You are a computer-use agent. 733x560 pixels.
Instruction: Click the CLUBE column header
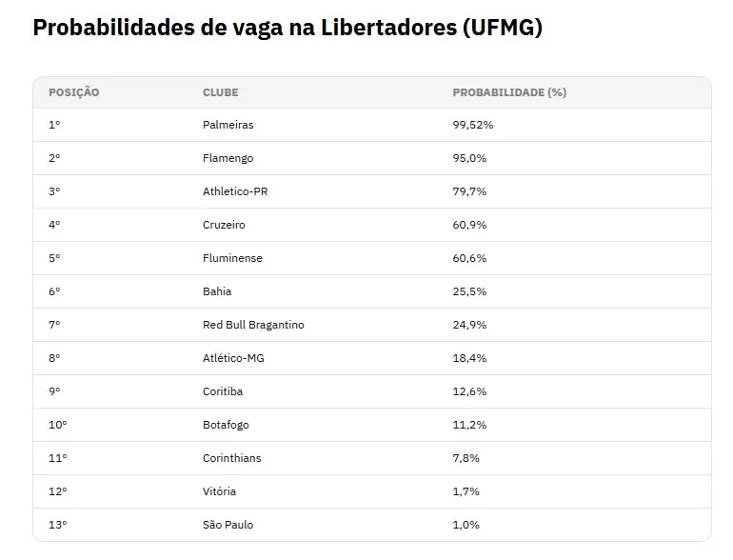220,92
